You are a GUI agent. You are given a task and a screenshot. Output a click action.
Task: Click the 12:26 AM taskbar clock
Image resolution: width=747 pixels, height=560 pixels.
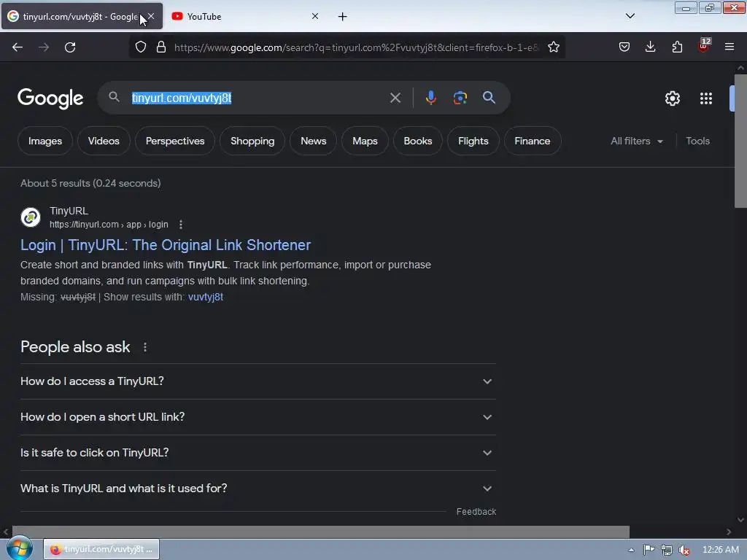[720, 550]
